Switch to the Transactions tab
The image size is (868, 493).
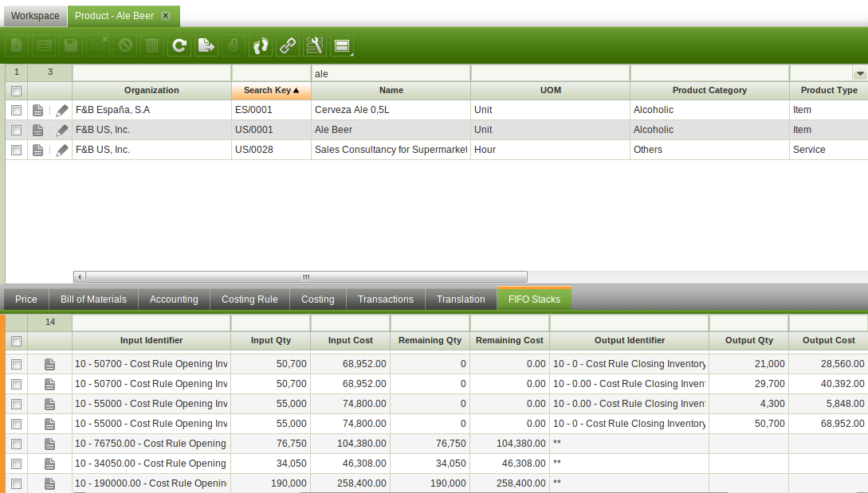(386, 299)
